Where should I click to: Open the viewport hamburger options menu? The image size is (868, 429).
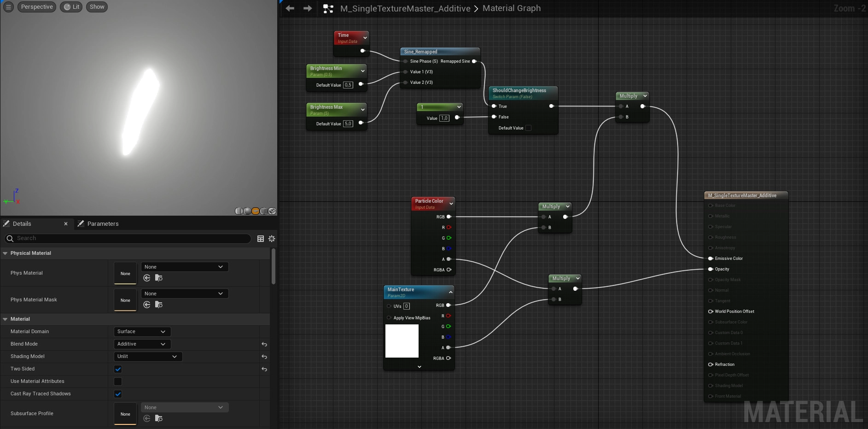pyautogui.click(x=8, y=7)
